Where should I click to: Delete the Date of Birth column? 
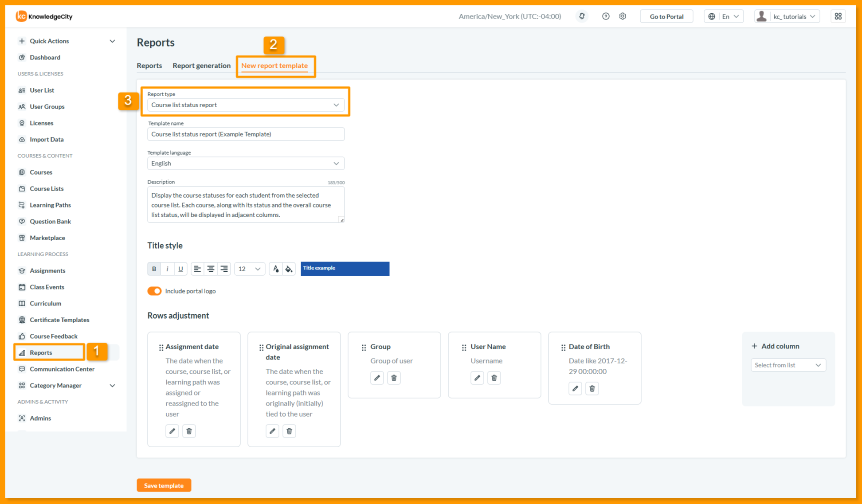(592, 388)
